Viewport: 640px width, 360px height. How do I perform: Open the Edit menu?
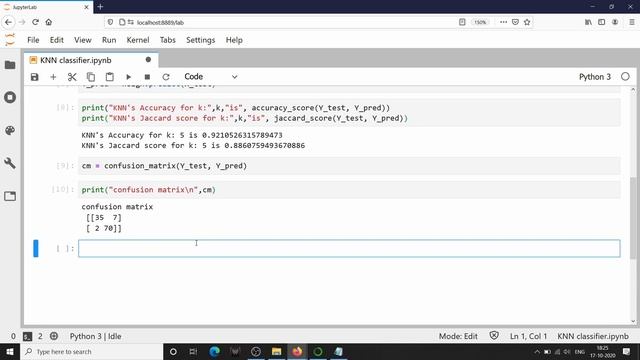57,40
